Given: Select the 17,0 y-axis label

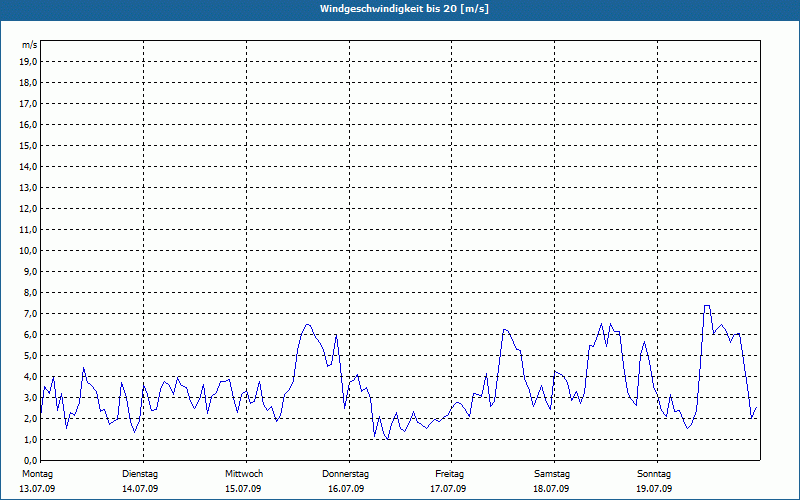Looking at the screenshot, I should (x=28, y=104).
